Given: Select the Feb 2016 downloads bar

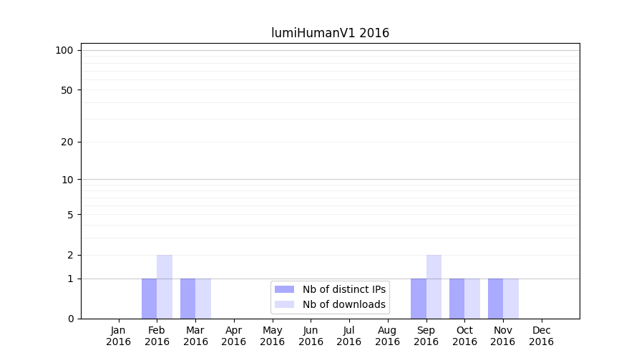Looking at the screenshot, I should pyautogui.click(x=165, y=286).
